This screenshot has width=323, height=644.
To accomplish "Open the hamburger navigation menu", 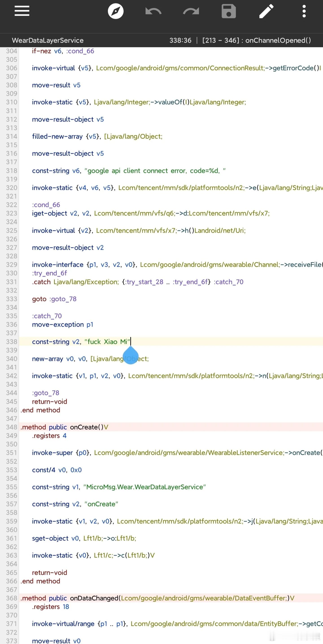I will point(22,11).
